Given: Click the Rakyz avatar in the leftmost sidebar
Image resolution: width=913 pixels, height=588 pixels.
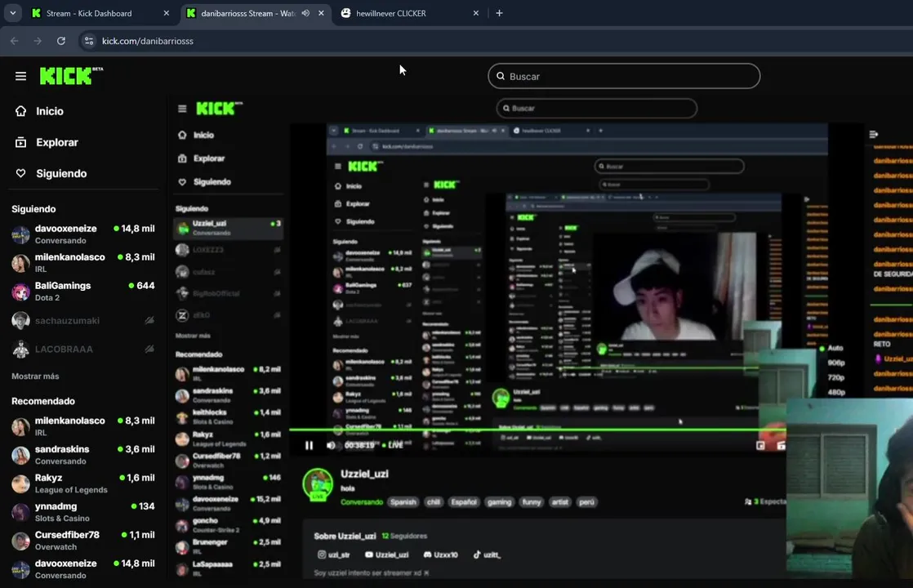Looking at the screenshot, I should pyautogui.click(x=21, y=483).
